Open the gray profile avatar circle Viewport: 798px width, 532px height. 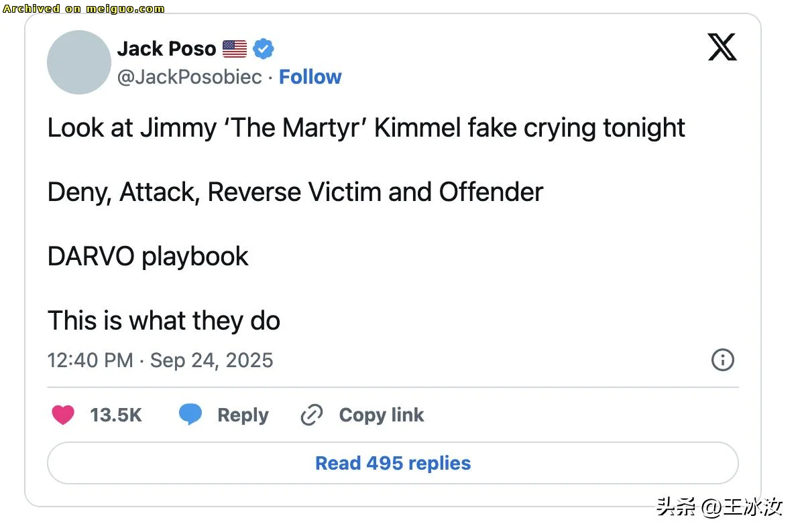click(79, 62)
